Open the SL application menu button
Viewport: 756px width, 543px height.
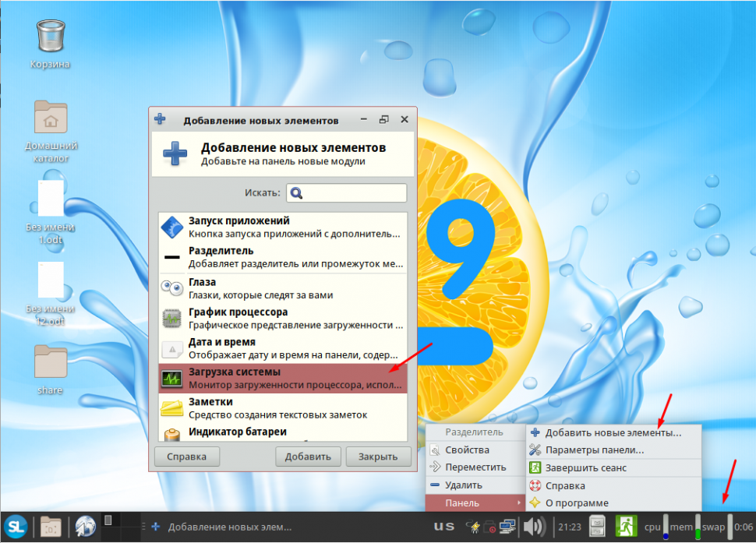coord(16,527)
